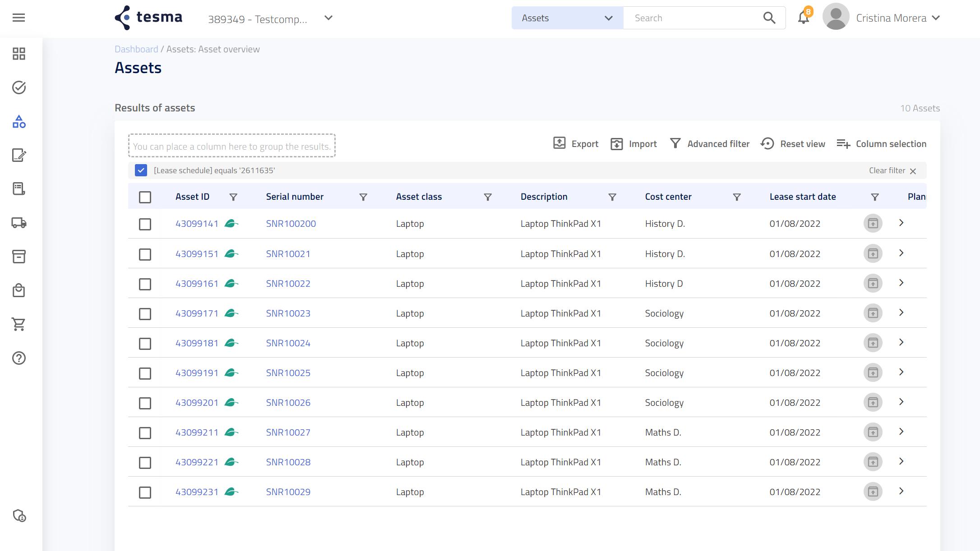Open the notifications bell

[803, 18]
